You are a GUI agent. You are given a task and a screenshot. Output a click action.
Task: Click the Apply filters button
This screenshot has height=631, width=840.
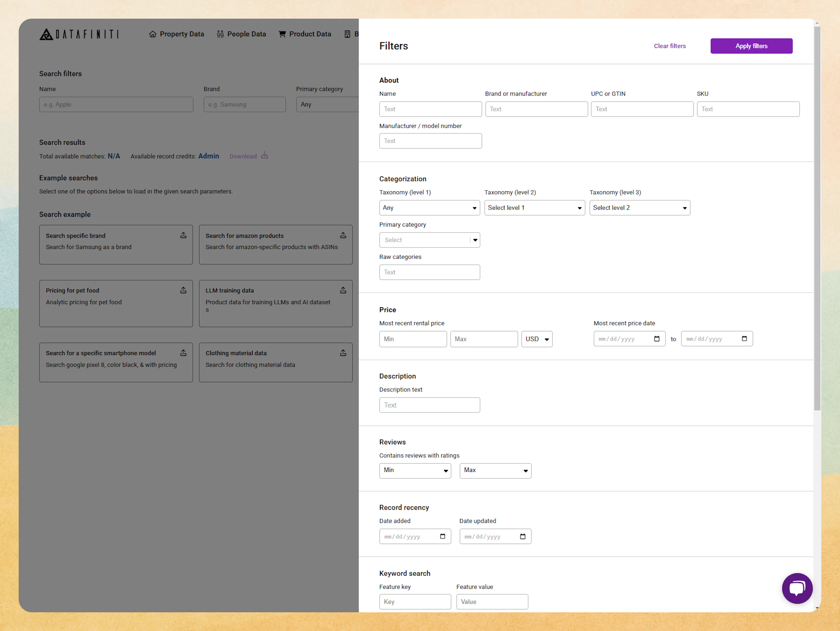(x=751, y=46)
